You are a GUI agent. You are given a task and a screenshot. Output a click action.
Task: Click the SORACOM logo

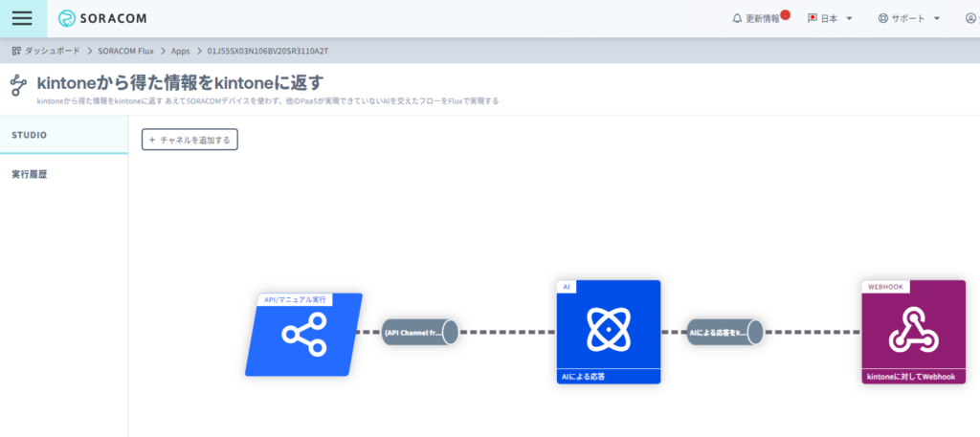point(102,19)
